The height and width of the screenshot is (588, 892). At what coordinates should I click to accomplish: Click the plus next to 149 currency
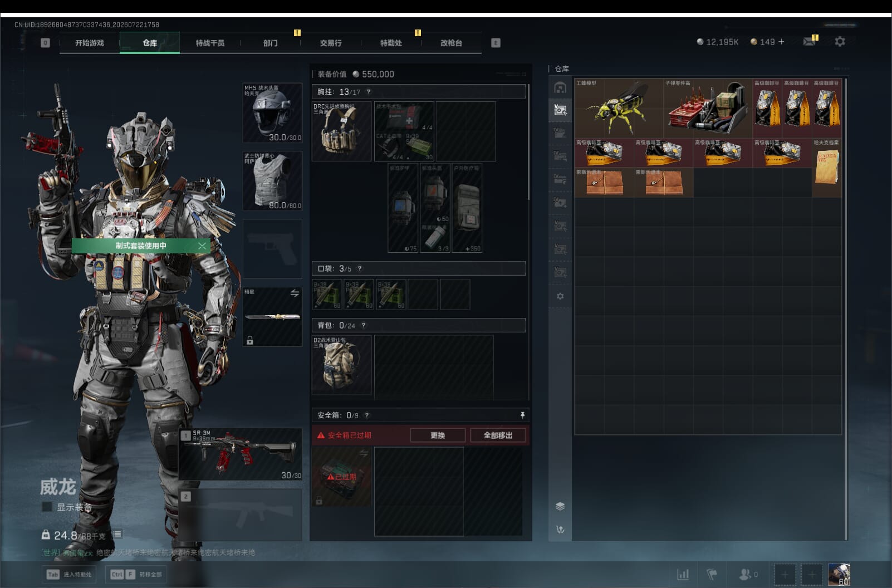click(781, 42)
